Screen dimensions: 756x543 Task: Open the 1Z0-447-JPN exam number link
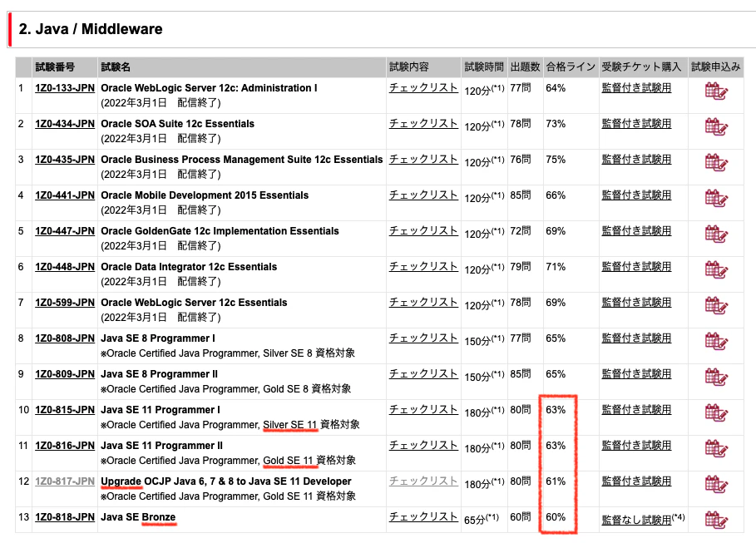click(65, 230)
